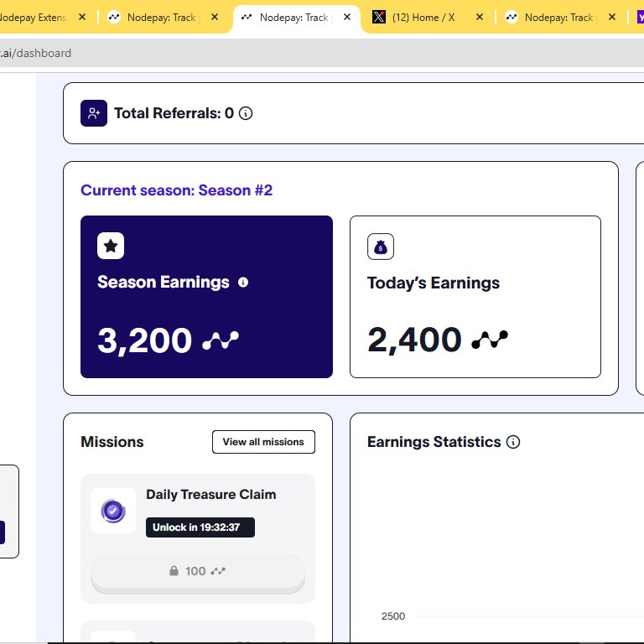Click the Unlock in countdown badge

200,527
